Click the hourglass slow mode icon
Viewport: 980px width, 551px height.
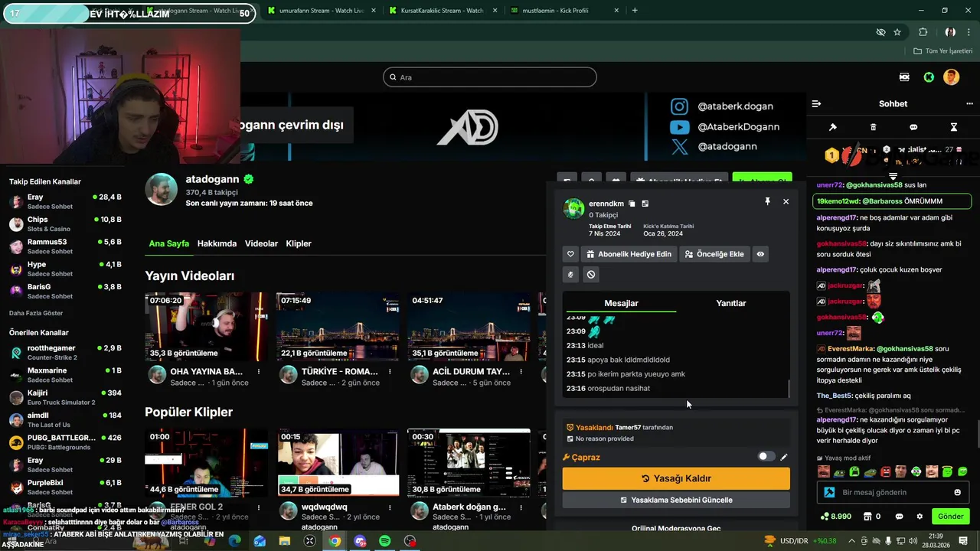[x=954, y=127]
